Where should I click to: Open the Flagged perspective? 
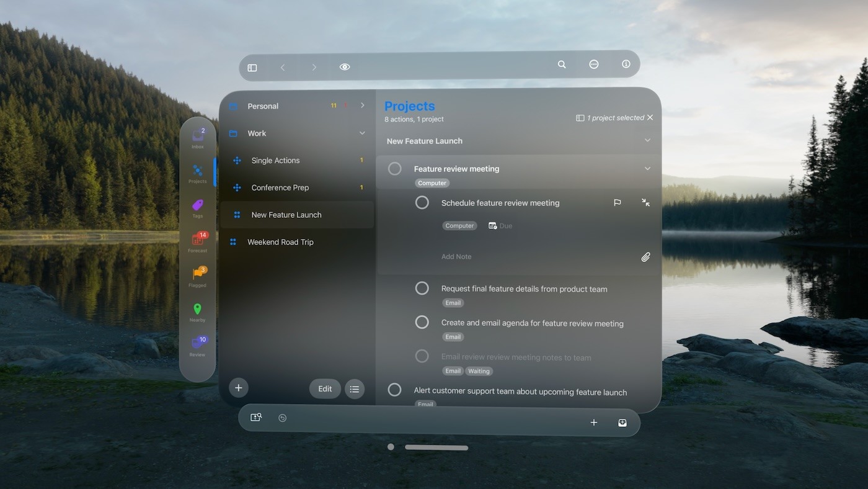(197, 275)
